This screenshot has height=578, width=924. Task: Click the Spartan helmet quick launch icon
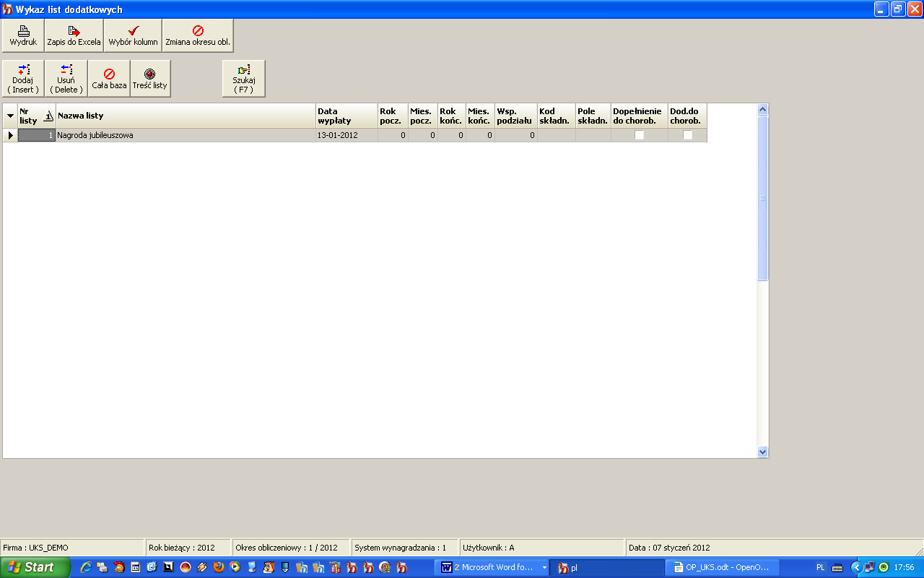click(x=119, y=568)
